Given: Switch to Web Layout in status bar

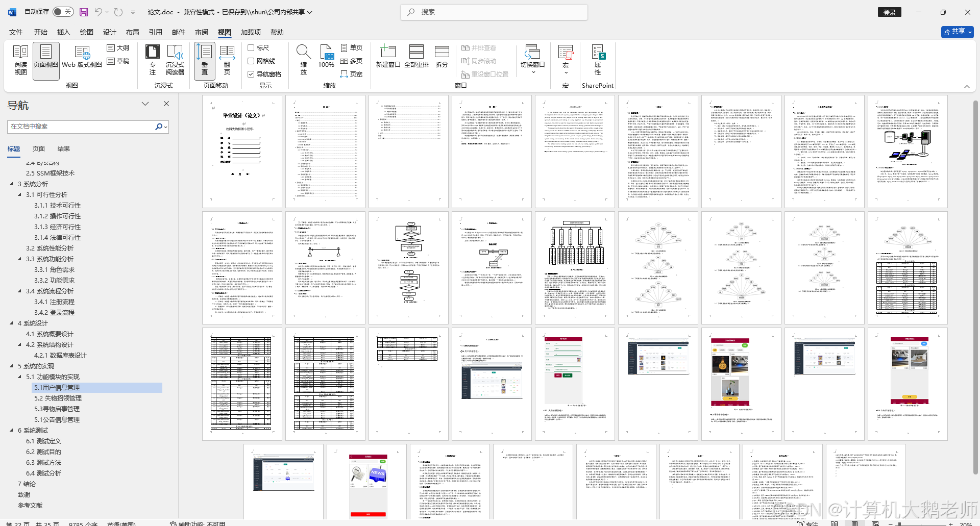Looking at the screenshot, I should (x=875, y=523).
